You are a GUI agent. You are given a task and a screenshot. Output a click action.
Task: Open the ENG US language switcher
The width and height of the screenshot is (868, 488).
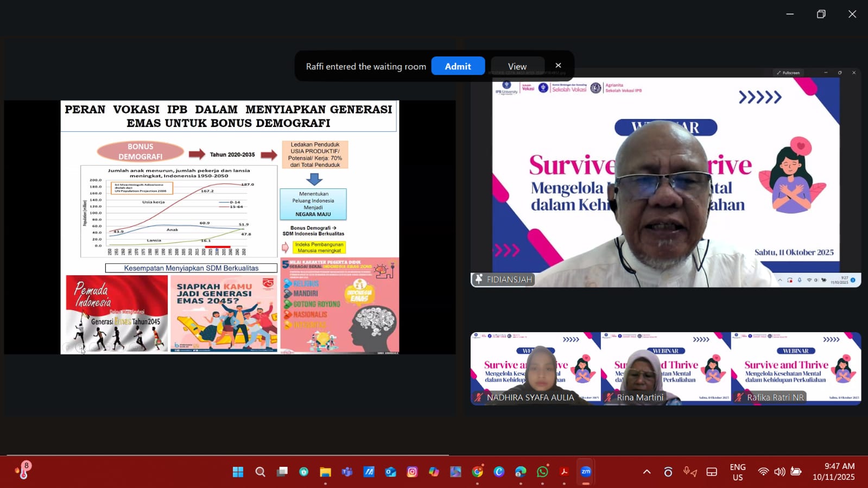[x=737, y=472]
